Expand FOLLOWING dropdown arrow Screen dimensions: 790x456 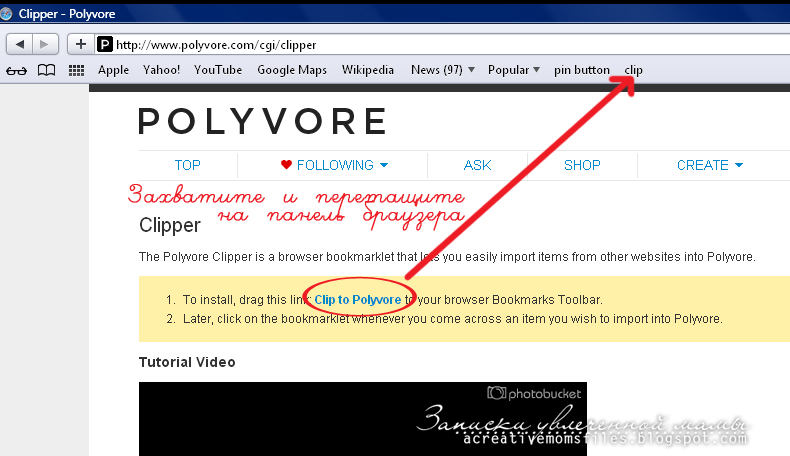tap(384, 165)
